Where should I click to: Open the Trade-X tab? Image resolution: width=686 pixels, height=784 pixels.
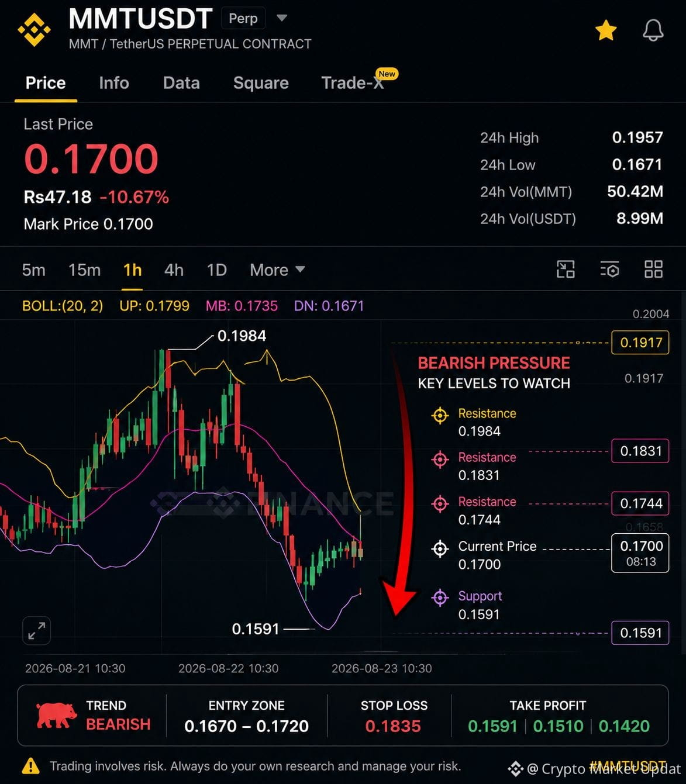click(353, 83)
